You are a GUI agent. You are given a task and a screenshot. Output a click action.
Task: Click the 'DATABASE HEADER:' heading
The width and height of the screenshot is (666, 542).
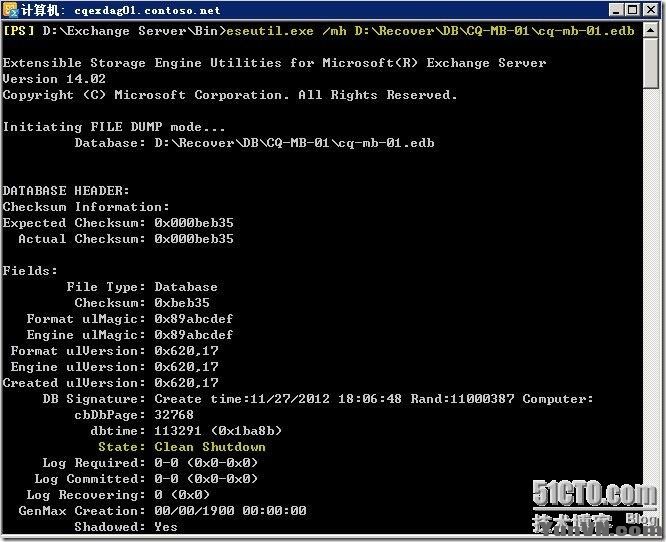pos(66,191)
